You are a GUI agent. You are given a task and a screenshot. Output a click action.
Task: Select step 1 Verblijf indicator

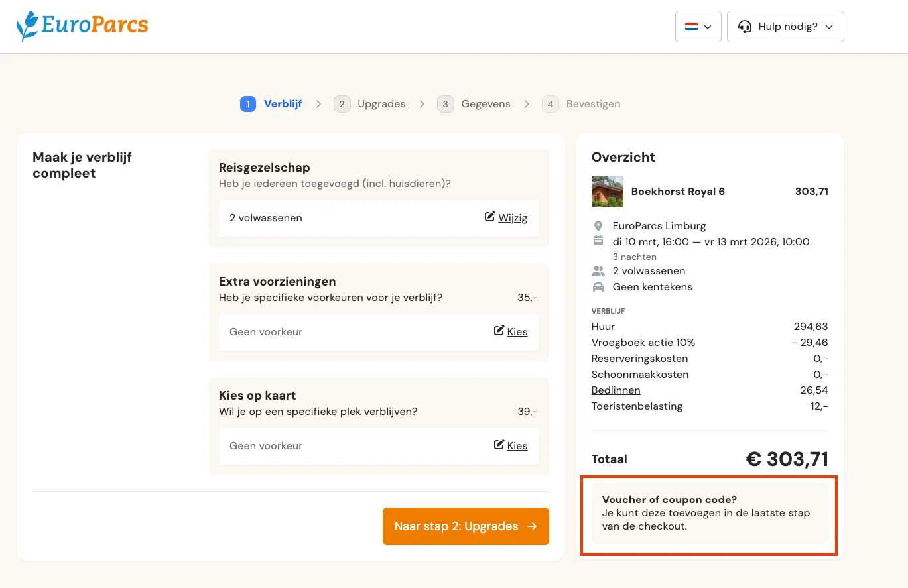pyautogui.click(x=247, y=104)
